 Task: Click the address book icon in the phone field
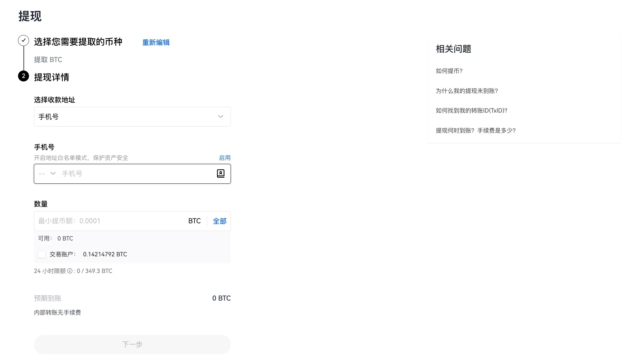point(221,174)
